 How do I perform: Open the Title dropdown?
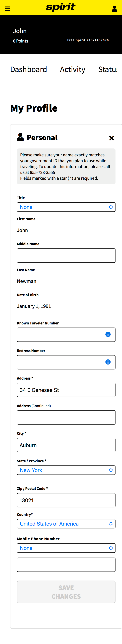[66, 207]
